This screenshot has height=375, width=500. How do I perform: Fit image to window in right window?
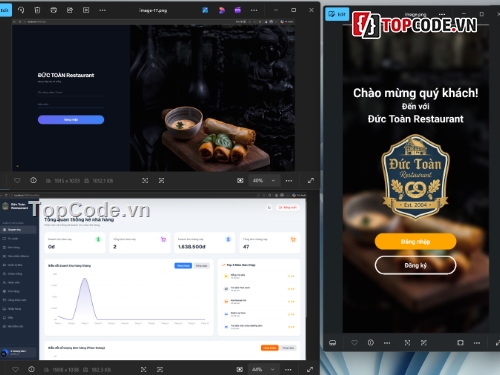[407, 343]
